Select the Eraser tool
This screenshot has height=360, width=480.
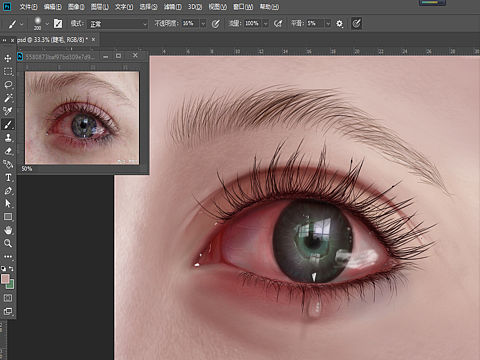pos(8,151)
